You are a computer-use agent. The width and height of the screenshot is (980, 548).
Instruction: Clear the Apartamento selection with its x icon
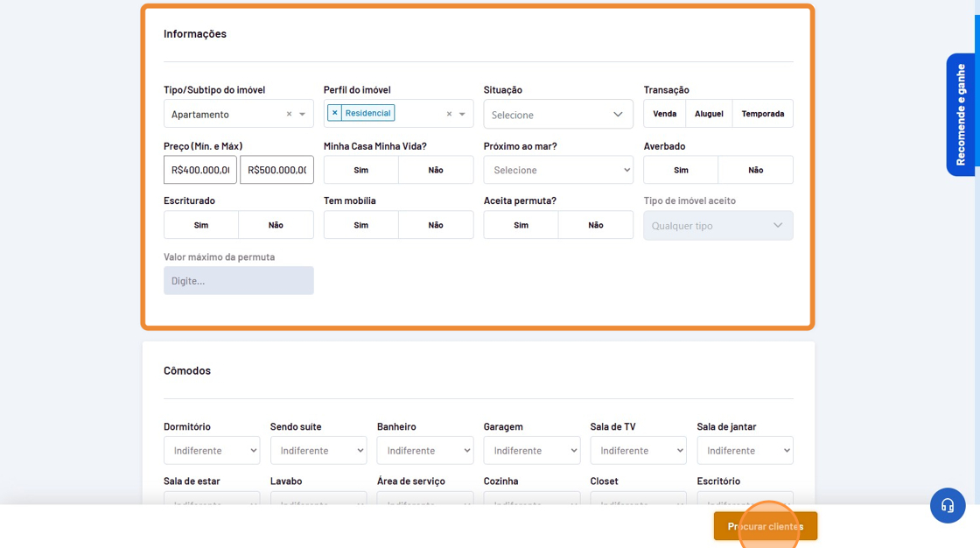[289, 115]
